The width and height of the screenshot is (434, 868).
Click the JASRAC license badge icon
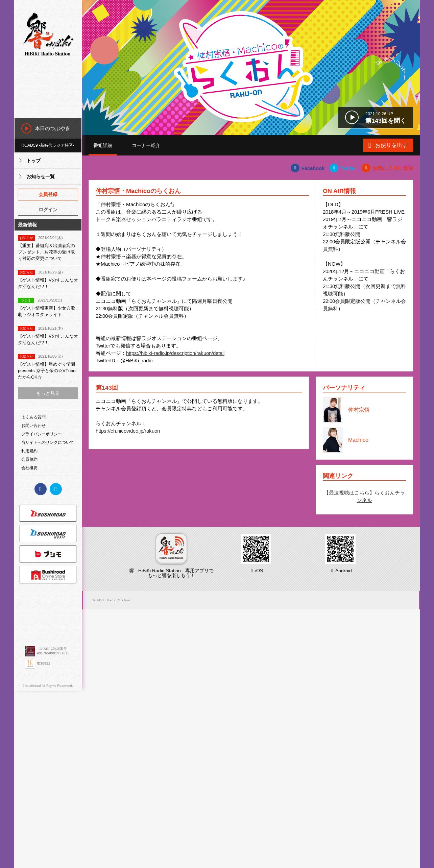click(30, 651)
